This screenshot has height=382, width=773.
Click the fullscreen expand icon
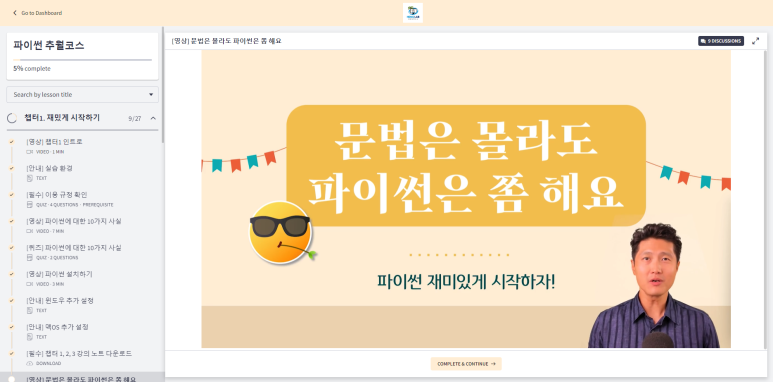pyautogui.click(x=755, y=41)
